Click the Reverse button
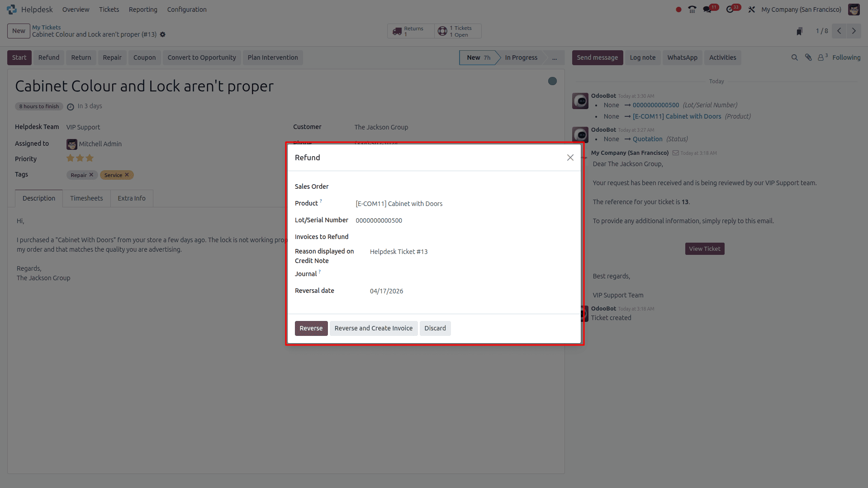The height and width of the screenshot is (488, 868). (x=311, y=328)
